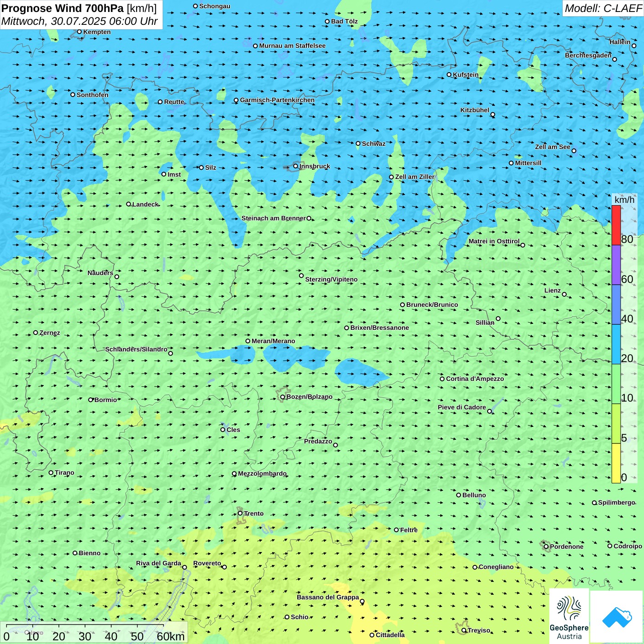Click the "Conegliano" label
644x644 pixels.
coord(496,567)
